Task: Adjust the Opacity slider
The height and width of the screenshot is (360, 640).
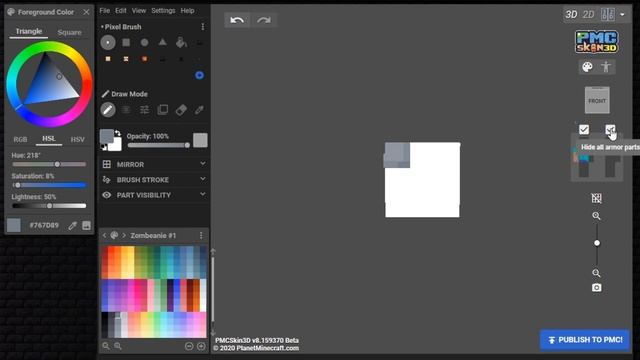Action: [158, 145]
